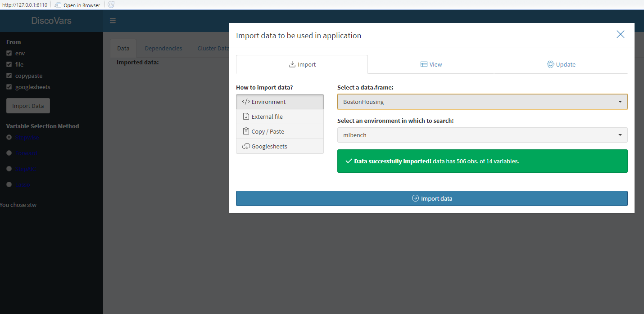The height and width of the screenshot is (314, 644).
Task: Select Googlesheets import method
Action: [x=280, y=146]
